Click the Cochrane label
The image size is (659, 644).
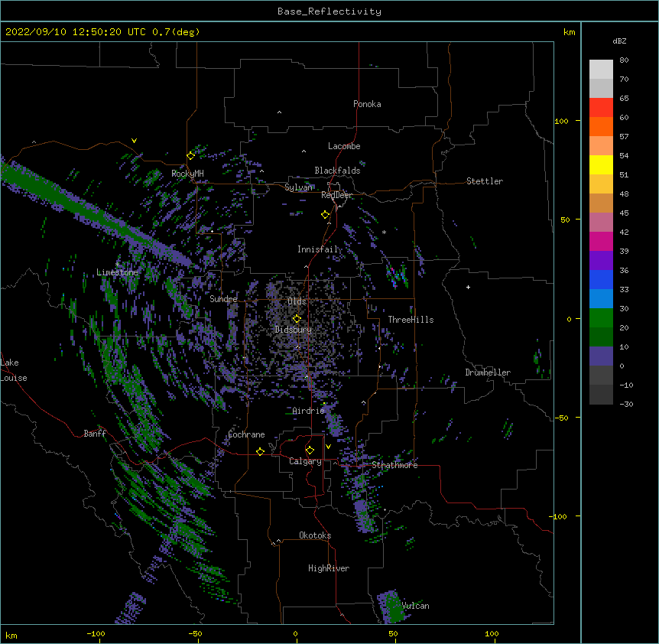click(246, 434)
